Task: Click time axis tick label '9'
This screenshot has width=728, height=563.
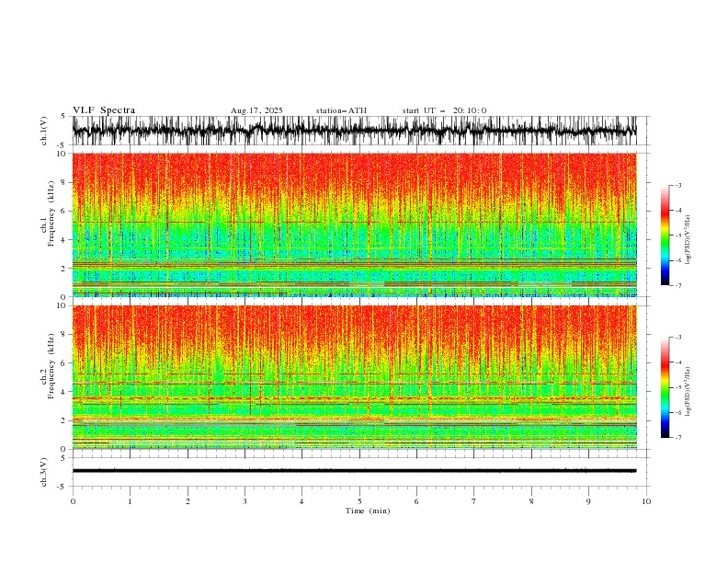Action: click(588, 501)
